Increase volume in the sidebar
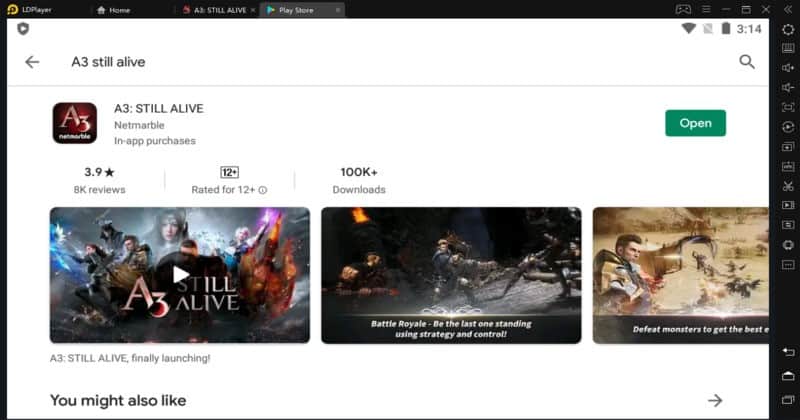This screenshot has height=420, width=800. click(788, 68)
